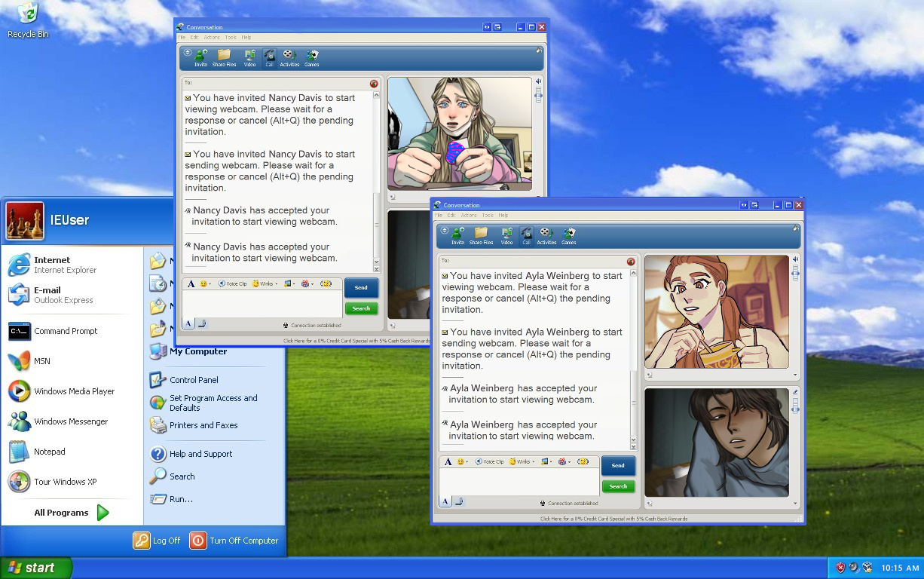Send a nudge in the Nancy Davis conversation

(326, 283)
